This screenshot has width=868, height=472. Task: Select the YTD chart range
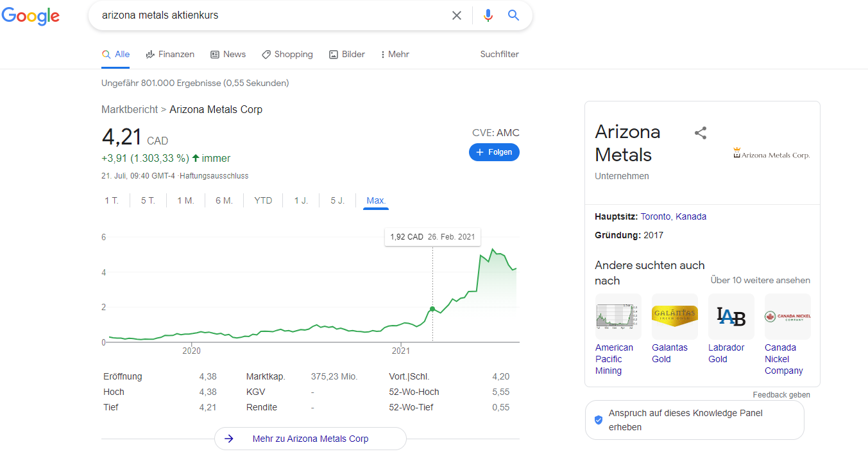point(263,201)
